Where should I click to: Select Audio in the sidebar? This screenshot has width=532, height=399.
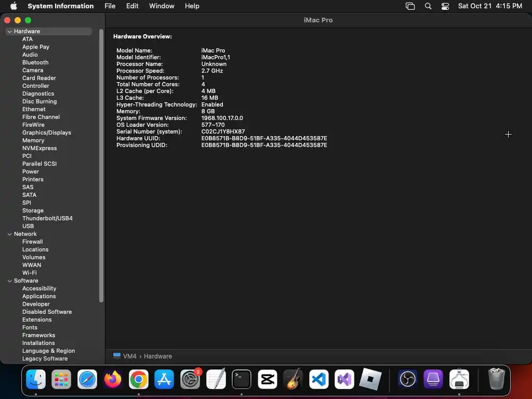coord(30,55)
